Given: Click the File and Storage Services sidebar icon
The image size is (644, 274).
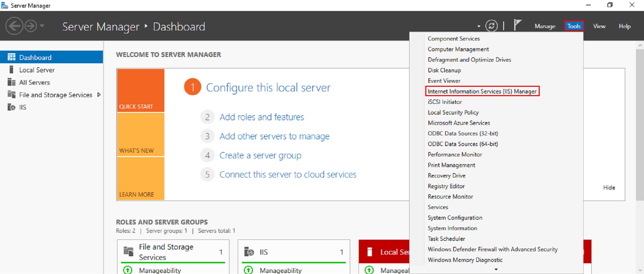Looking at the screenshot, I should [11, 94].
